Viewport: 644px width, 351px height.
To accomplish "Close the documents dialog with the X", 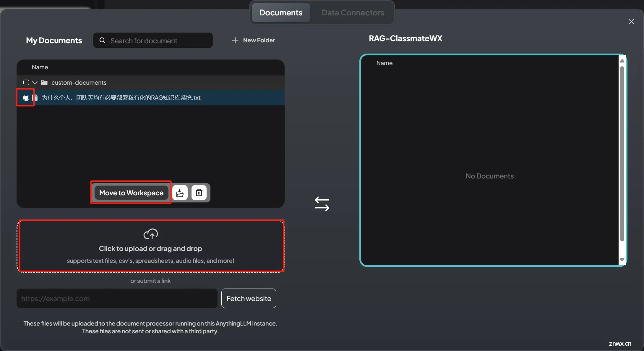I will click(631, 22).
